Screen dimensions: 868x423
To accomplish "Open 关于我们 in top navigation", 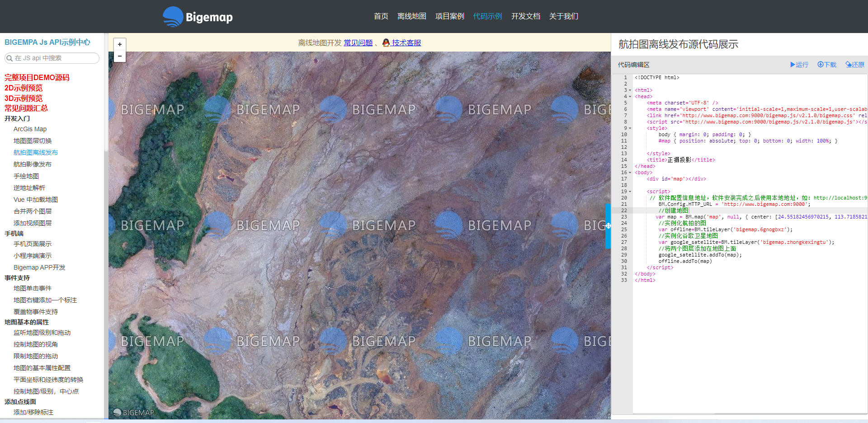I will coord(564,16).
